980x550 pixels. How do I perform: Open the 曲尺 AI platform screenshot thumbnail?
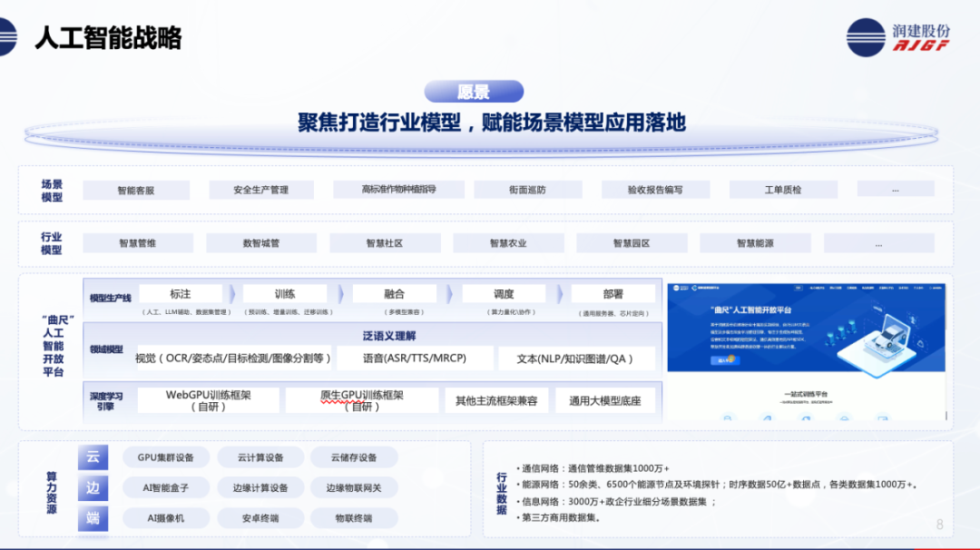point(807,352)
